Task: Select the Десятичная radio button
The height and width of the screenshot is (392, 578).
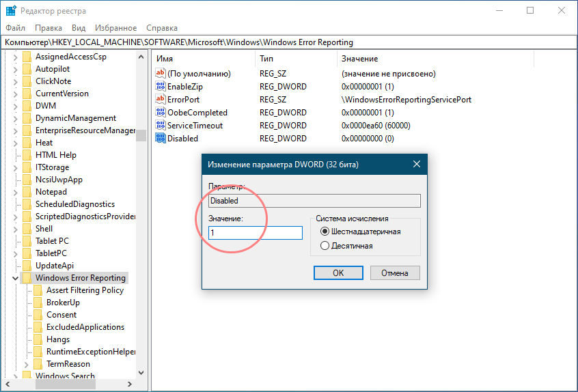Action: (325, 246)
